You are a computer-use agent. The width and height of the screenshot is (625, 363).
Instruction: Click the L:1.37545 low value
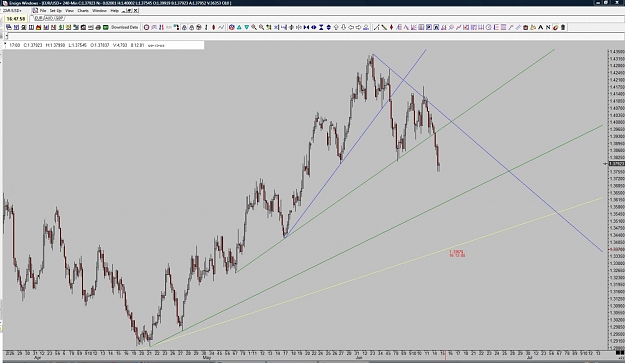tap(78, 45)
